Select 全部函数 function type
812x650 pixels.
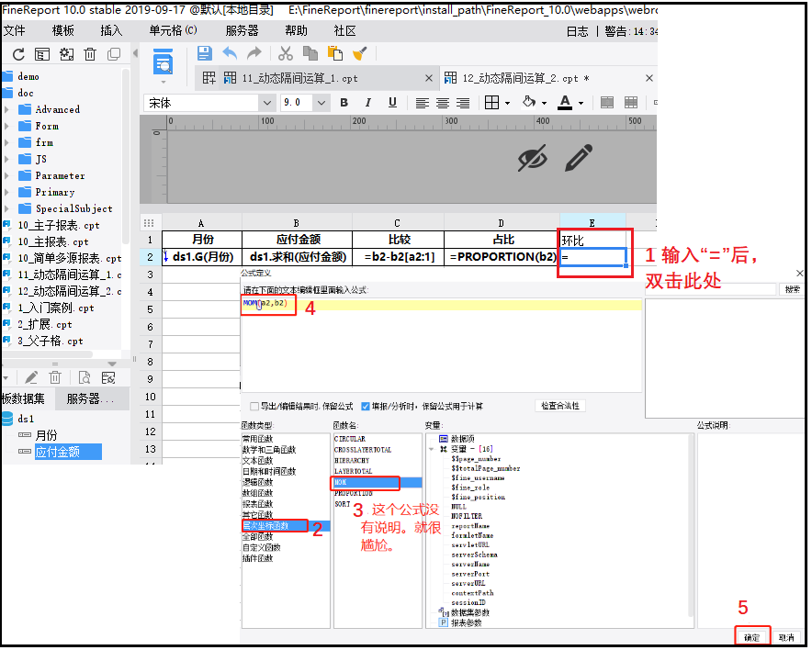coord(257,537)
